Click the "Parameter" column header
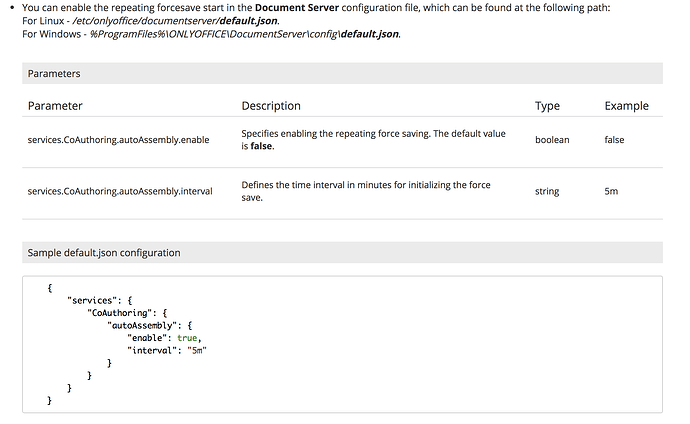 coord(55,106)
